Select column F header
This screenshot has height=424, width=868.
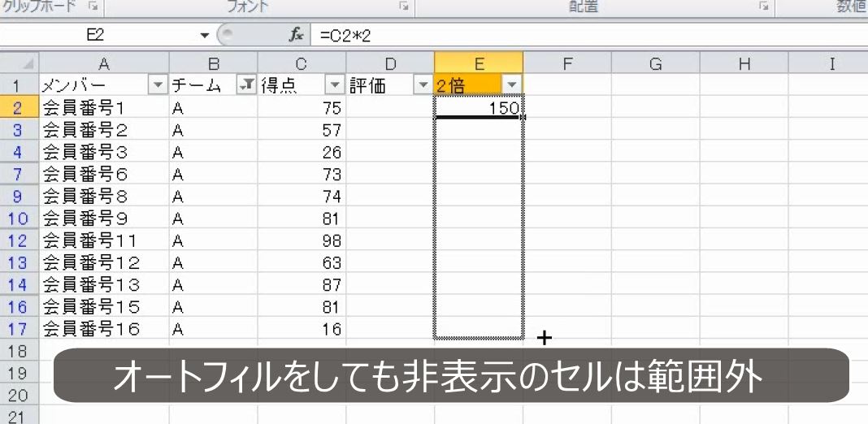click(567, 63)
